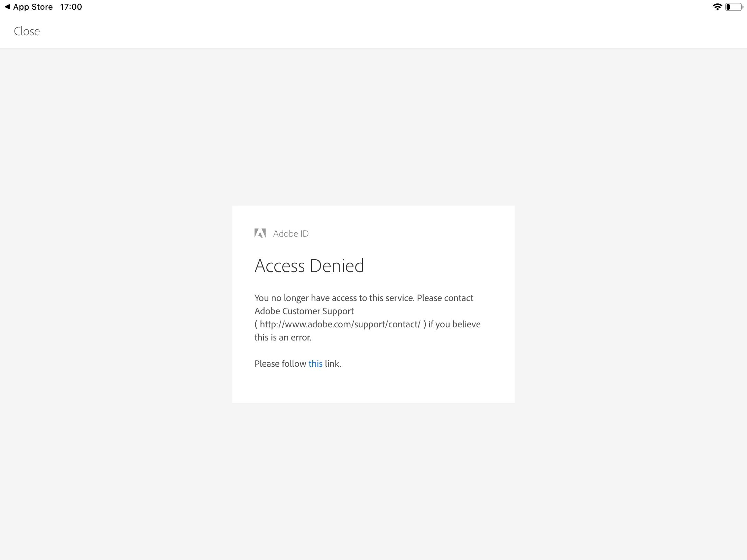The image size is (747, 560).
Task: Click the Adobe logo icon
Action: click(260, 233)
